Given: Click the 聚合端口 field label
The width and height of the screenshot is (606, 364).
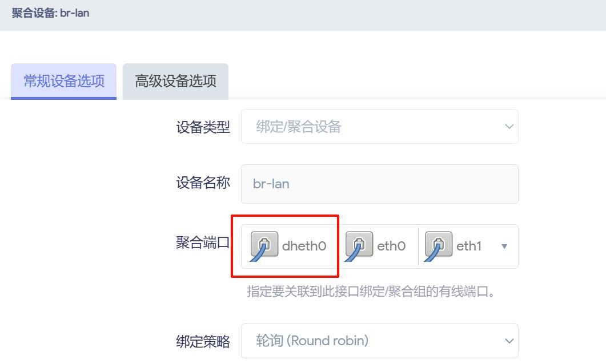Looking at the screenshot, I should point(203,244).
